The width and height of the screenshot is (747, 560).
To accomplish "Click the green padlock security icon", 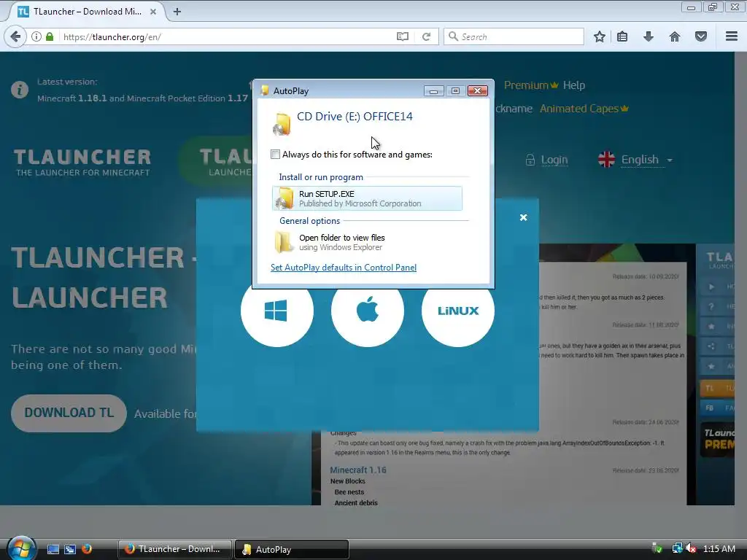I will point(50,36).
